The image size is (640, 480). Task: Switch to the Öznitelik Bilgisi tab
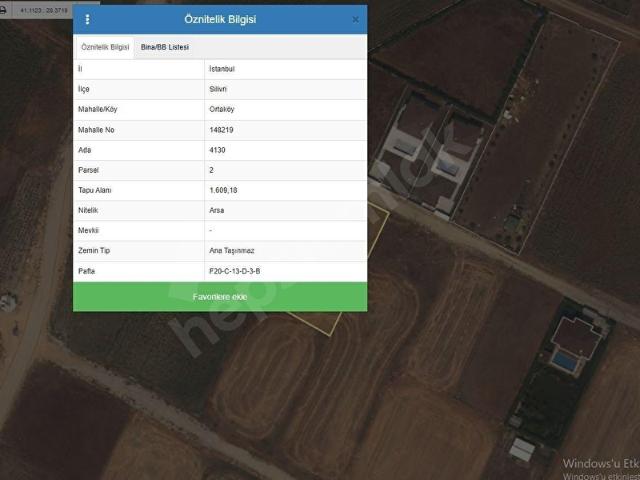click(105, 47)
